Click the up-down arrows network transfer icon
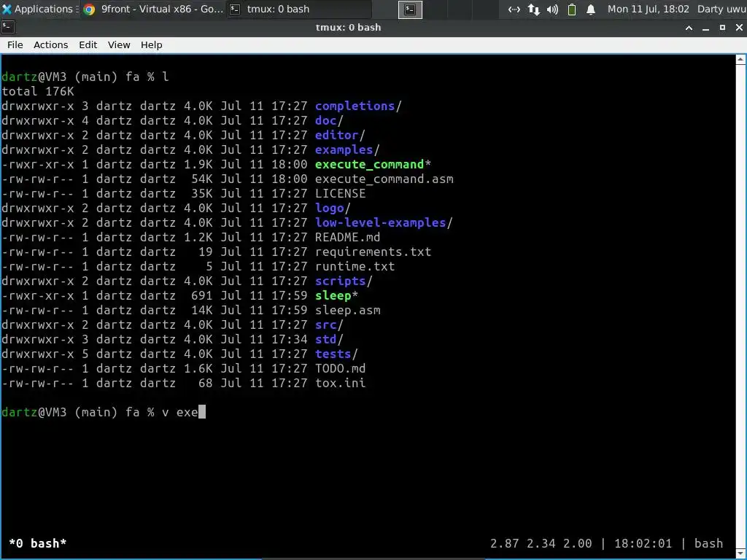 click(533, 9)
